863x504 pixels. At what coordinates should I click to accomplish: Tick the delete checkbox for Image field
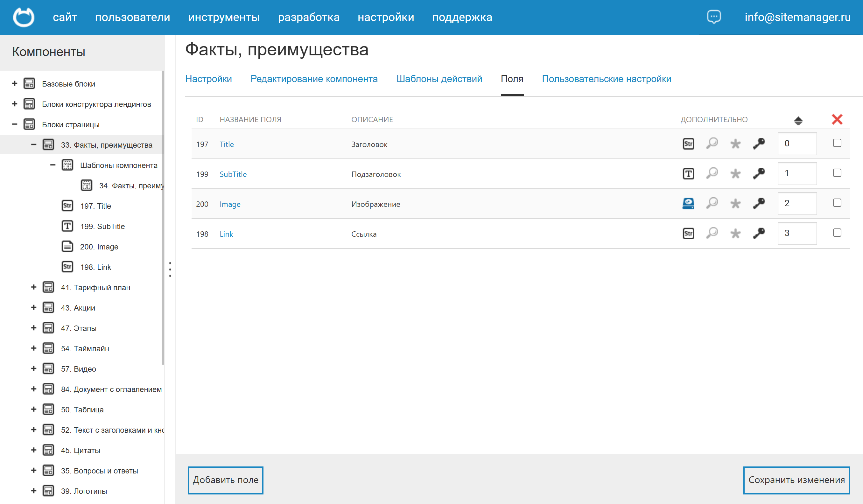[837, 203]
